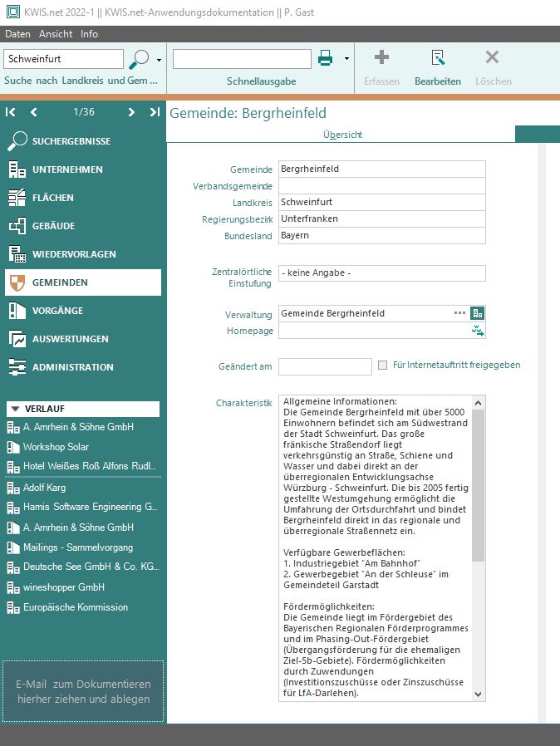Viewport: 560px width, 746px height.
Task: Collapse the Verlauf history list
Action: pyautogui.click(x=15, y=409)
